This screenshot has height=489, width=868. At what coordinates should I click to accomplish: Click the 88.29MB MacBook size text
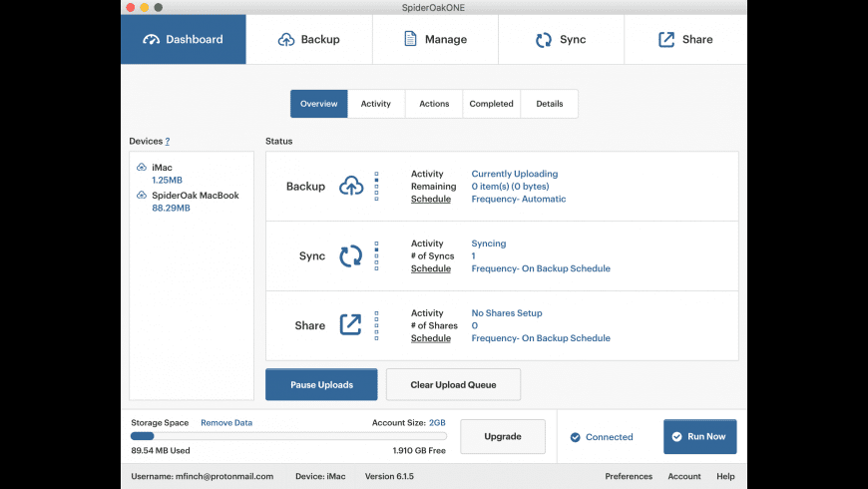click(x=171, y=209)
